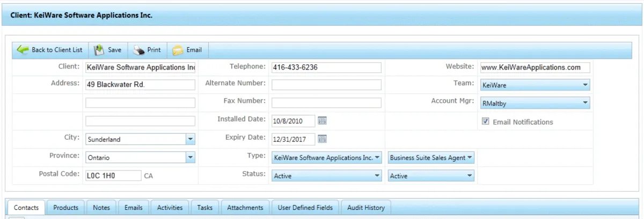Open the Installed Date calendar picker
Image resolution: width=644 pixels, height=219 pixels.
click(x=323, y=120)
